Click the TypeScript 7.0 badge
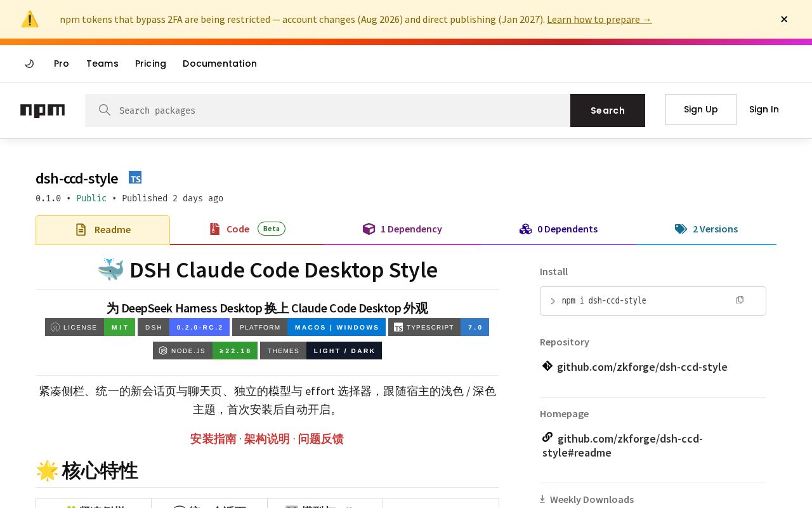Image resolution: width=812 pixels, height=508 pixels. pyautogui.click(x=438, y=327)
